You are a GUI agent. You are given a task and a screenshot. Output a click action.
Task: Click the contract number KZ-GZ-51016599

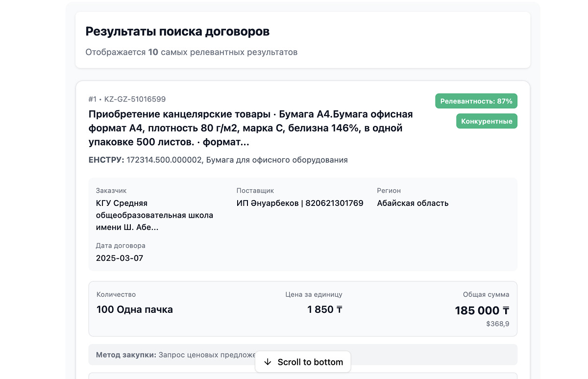pyautogui.click(x=135, y=99)
